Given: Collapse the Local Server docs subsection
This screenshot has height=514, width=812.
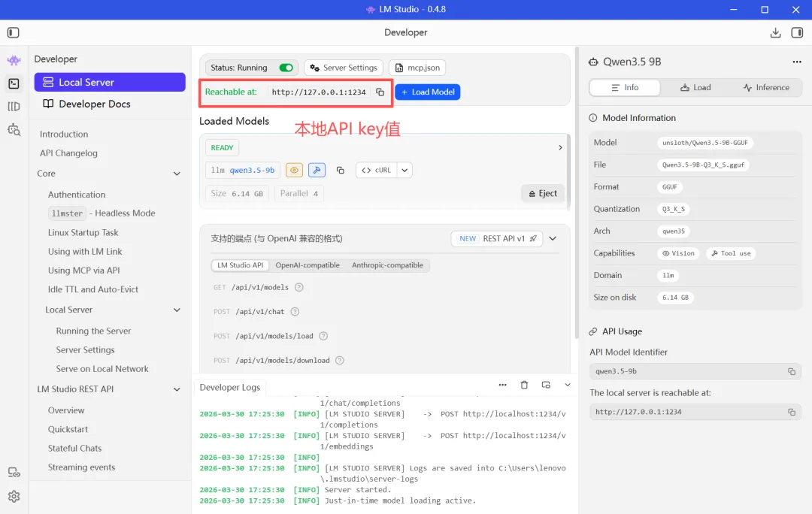Looking at the screenshot, I should pos(177,310).
